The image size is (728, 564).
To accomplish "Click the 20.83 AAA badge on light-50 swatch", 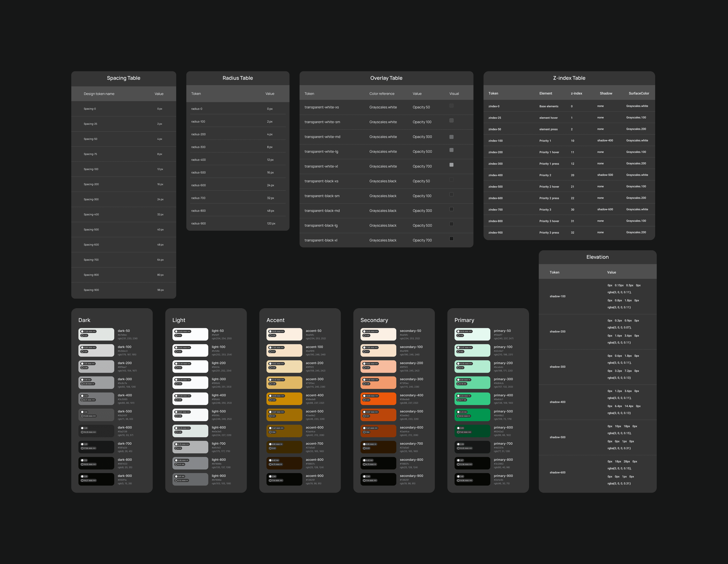I will coord(183,332).
